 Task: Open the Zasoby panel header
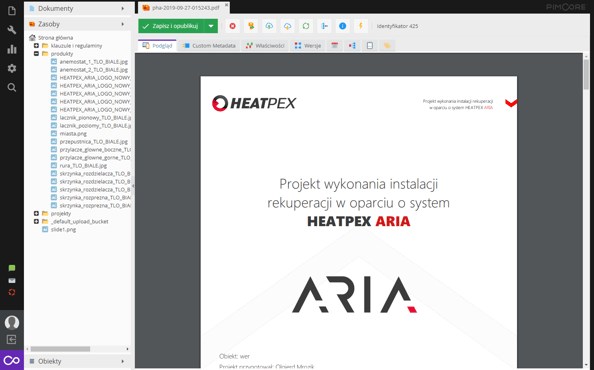[79, 24]
